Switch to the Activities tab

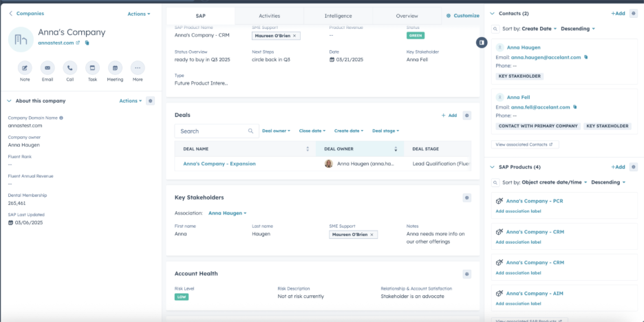269,16
